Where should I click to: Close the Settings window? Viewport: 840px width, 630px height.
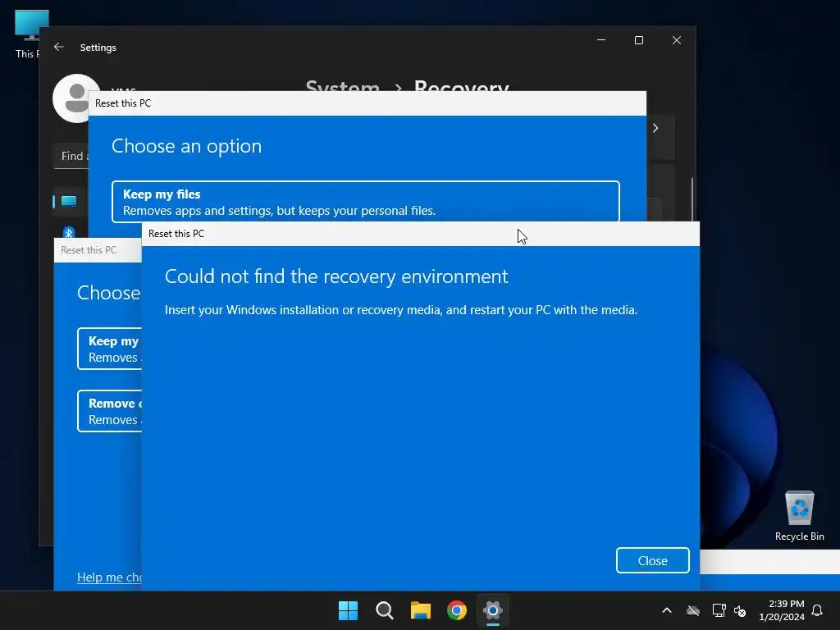click(x=677, y=40)
